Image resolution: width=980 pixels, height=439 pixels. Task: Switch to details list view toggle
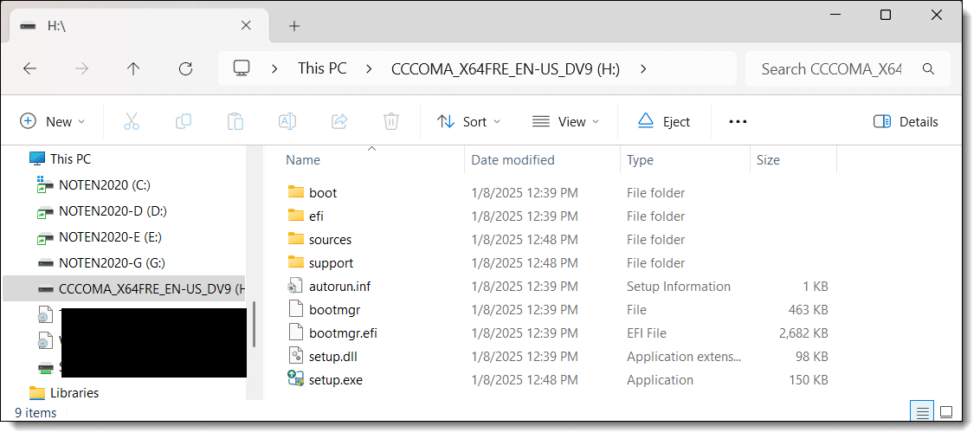pos(923,411)
